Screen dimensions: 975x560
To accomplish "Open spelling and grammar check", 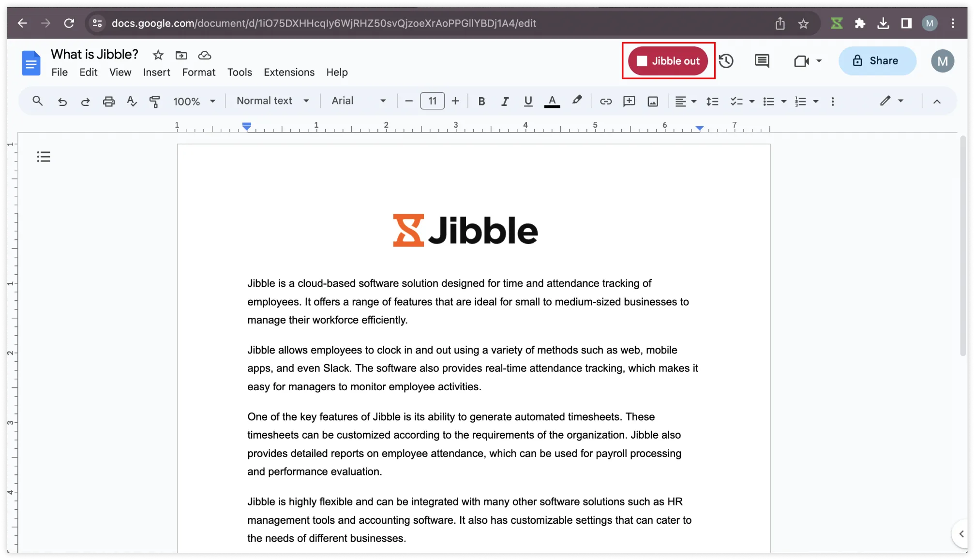I will click(x=131, y=101).
